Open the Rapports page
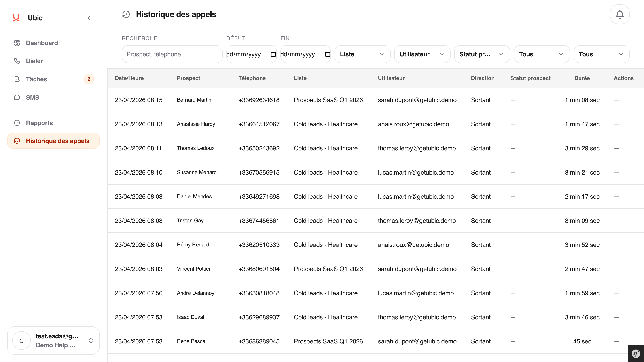 39,123
